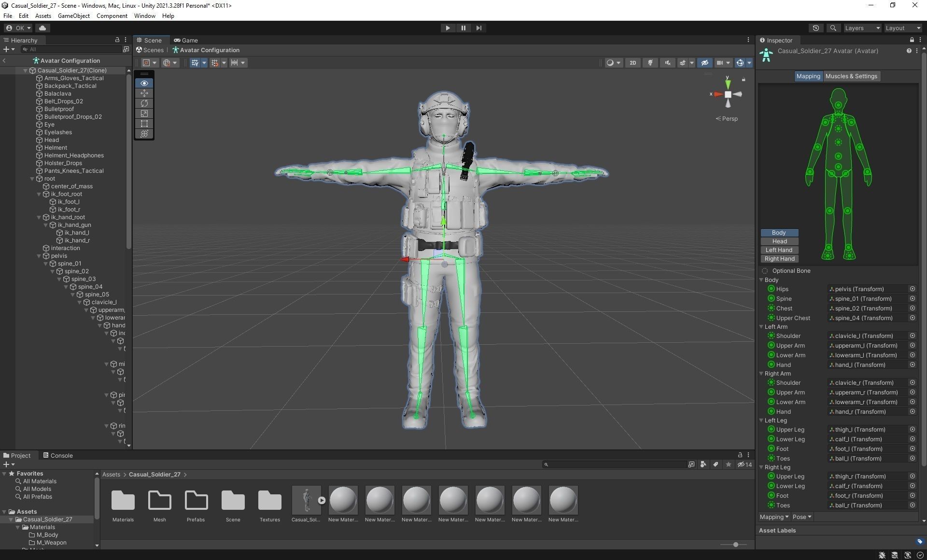Switch to the Game tab

(x=186, y=40)
